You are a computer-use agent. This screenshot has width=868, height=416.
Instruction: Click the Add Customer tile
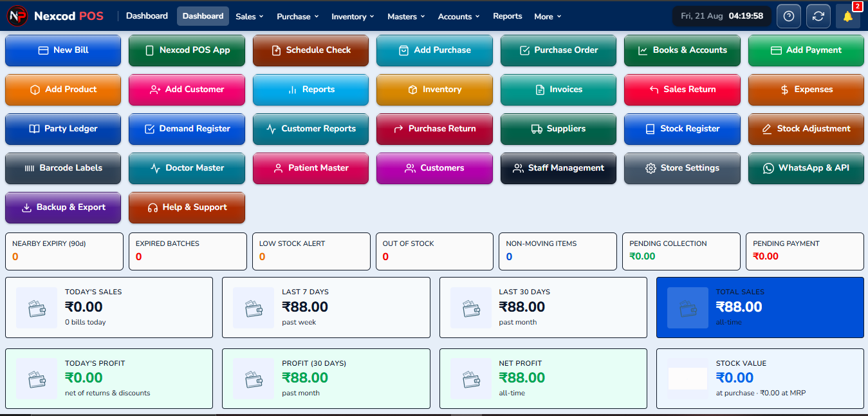coord(187,90)
